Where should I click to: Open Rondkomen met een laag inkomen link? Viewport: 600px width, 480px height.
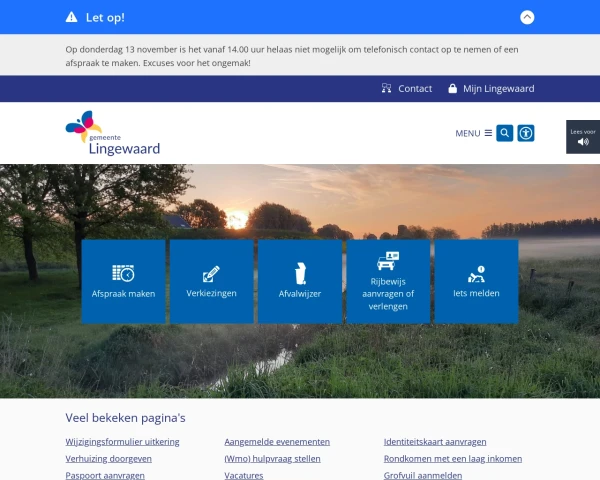(453, 459)
